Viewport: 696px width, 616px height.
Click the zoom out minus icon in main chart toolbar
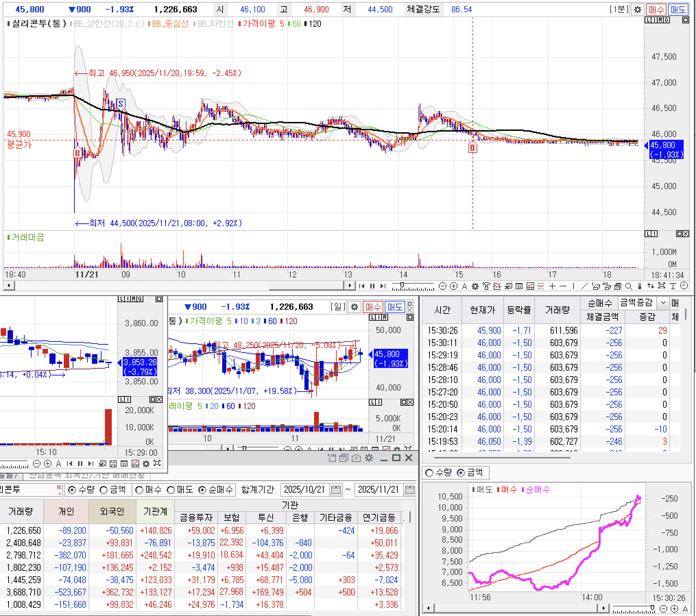[443, 286]
